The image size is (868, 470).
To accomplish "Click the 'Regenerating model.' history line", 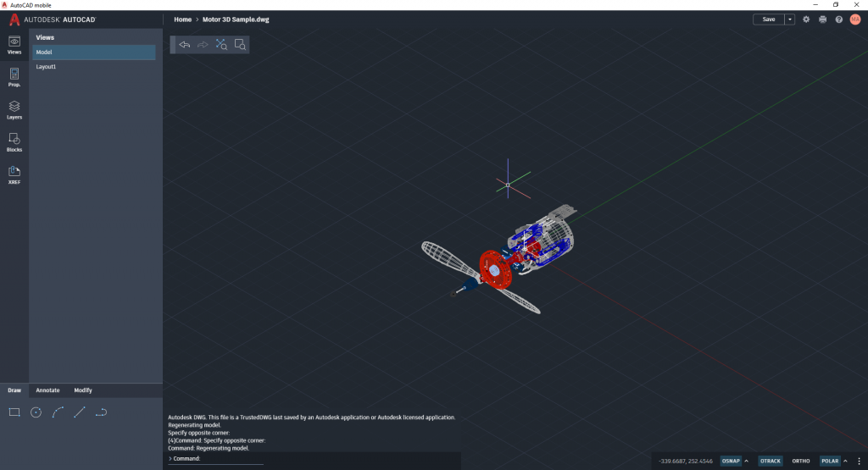I will 194,425.
